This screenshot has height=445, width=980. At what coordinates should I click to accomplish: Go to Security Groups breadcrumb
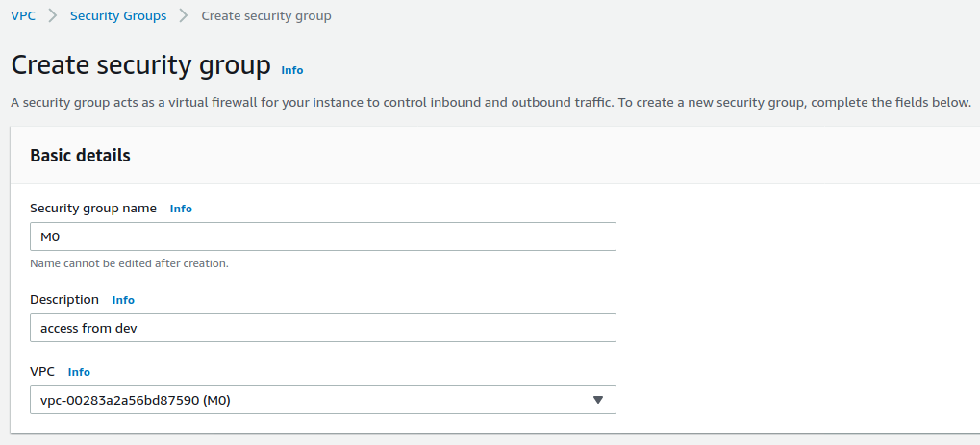(x=117, y=16)
